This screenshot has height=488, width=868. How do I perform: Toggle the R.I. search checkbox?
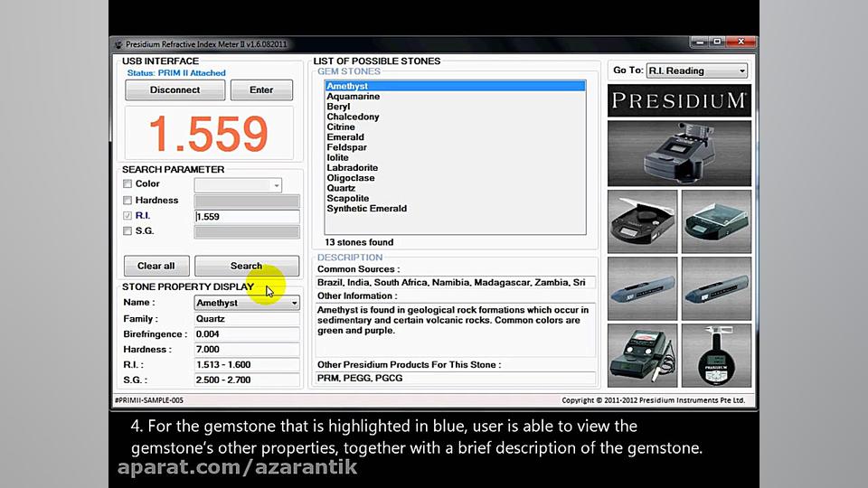click(x=127, y=216)
